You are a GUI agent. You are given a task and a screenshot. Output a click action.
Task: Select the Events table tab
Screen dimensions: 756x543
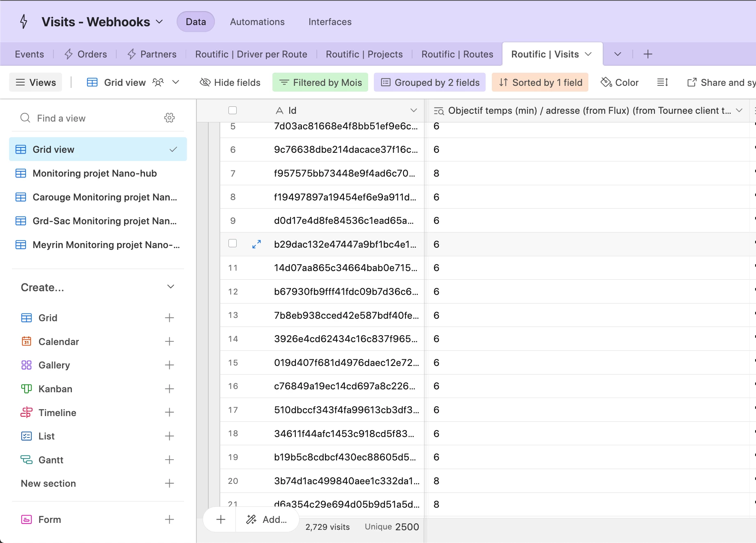[x=29, y=54]
